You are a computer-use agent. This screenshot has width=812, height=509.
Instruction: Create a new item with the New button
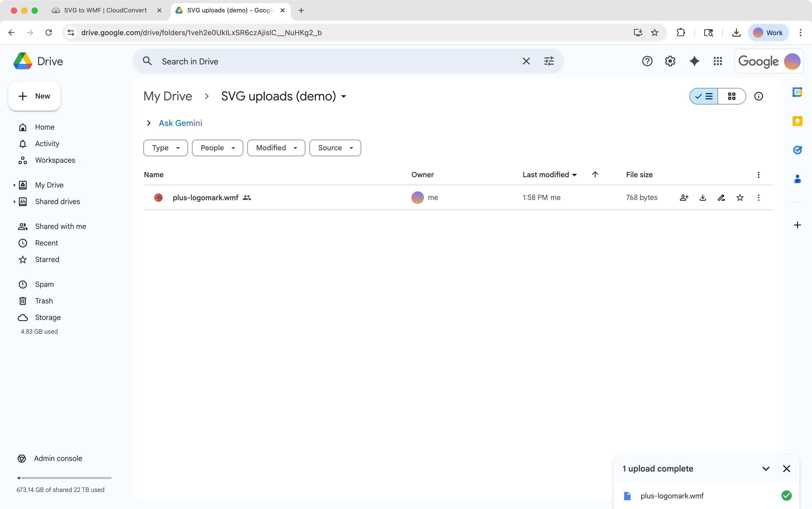click(34, 96)
